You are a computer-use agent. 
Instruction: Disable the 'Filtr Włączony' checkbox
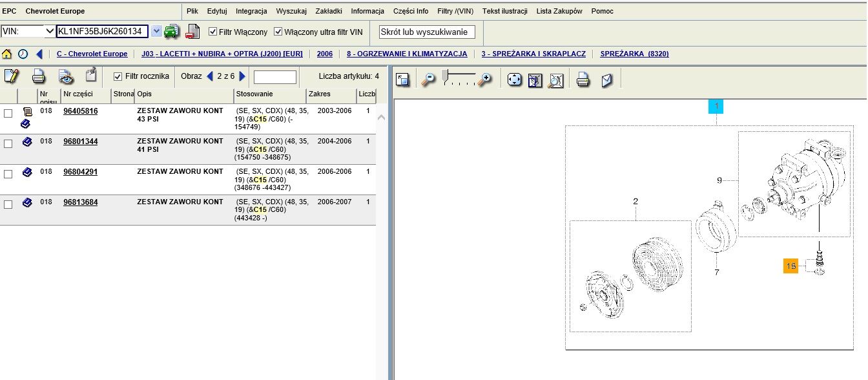pos(213,32)
